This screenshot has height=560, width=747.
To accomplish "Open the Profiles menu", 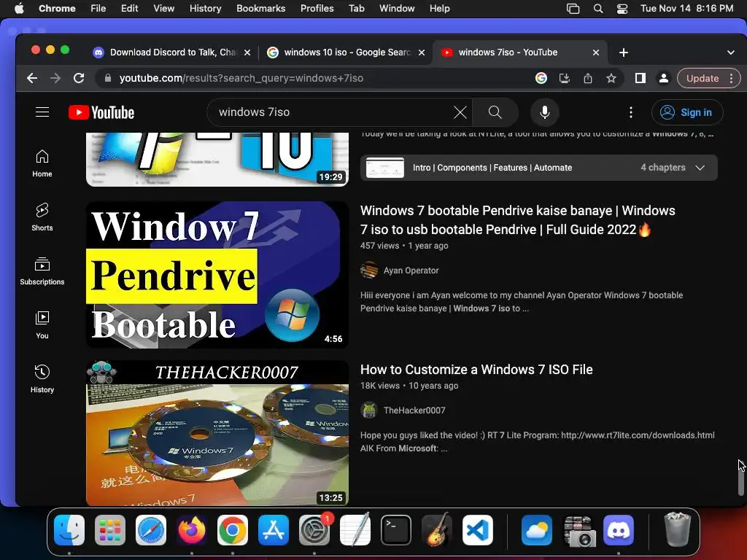I will click(317, 9).
